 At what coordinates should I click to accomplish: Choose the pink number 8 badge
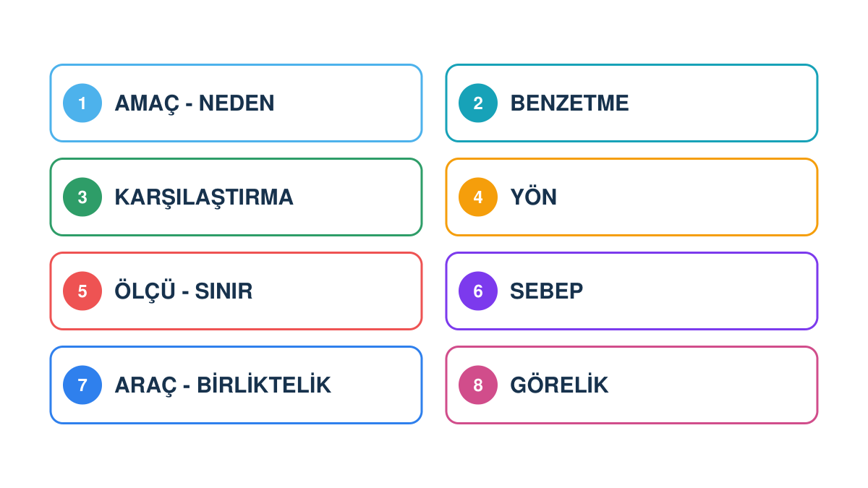478,385
